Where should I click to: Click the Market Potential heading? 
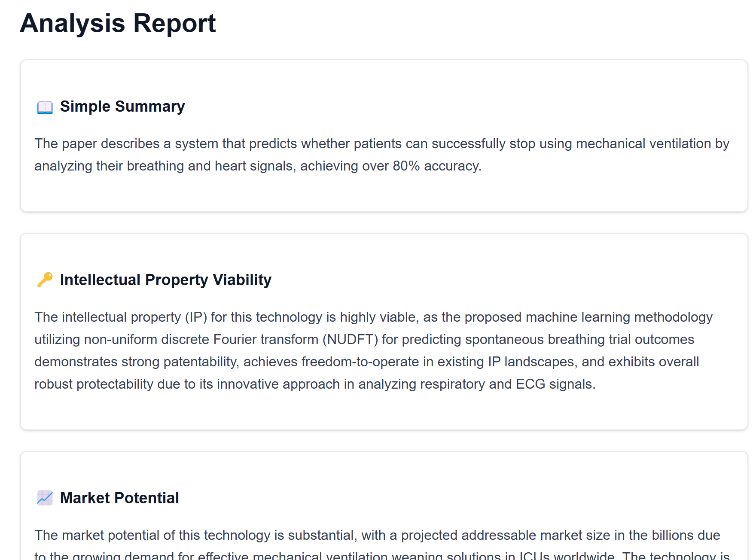pyautogui.click(x=119, y=498)
